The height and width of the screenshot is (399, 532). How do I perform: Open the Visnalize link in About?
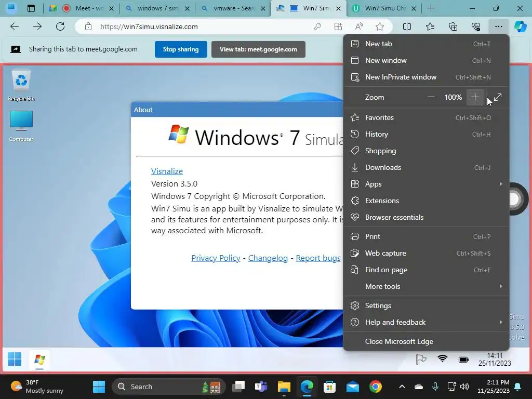[167, 171]
